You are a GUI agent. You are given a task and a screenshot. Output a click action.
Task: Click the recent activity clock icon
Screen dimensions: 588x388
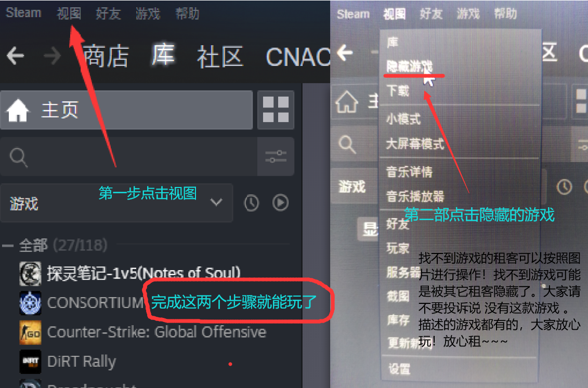(x=251, y=203)
